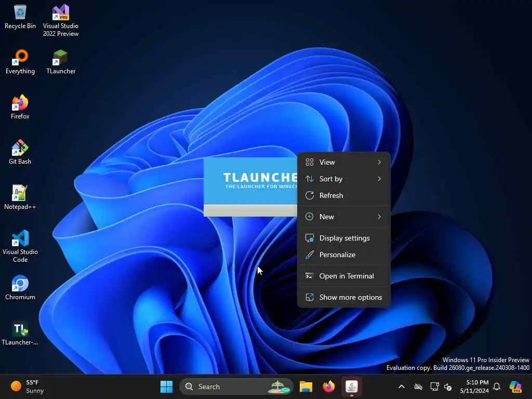Open Display settings from context menu
This screenshot has width=532, height=399.
pos(344,238)
